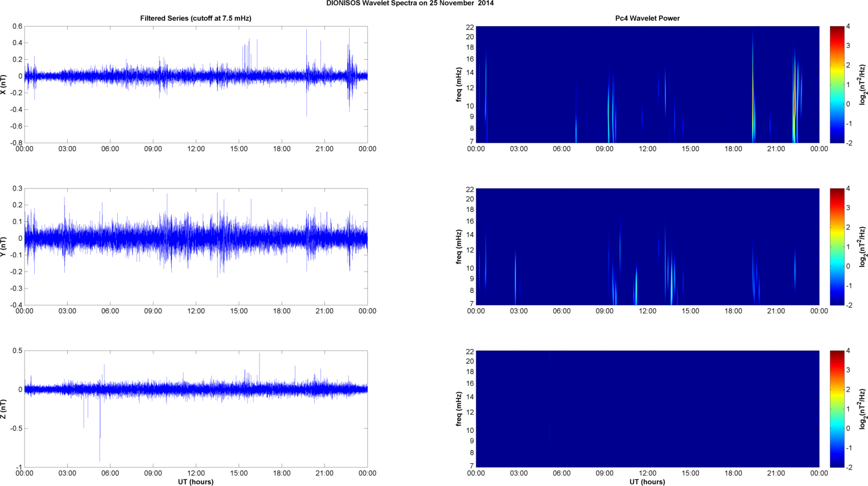The image size is (868, 486).
Task: Click the 21:00 tick under the bottom spectrogram
Action: 776,473
